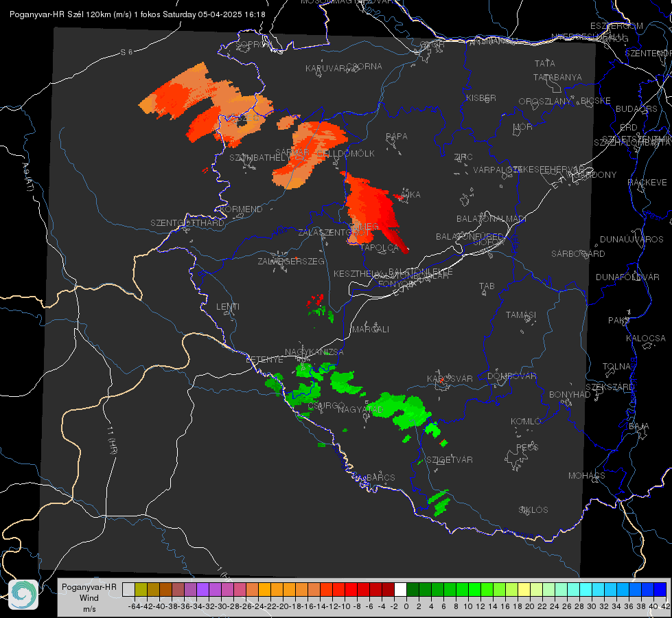This screenshot has height=618, width=672.
Task: Select the NAGYATÁD label
Action: [360, 409]
